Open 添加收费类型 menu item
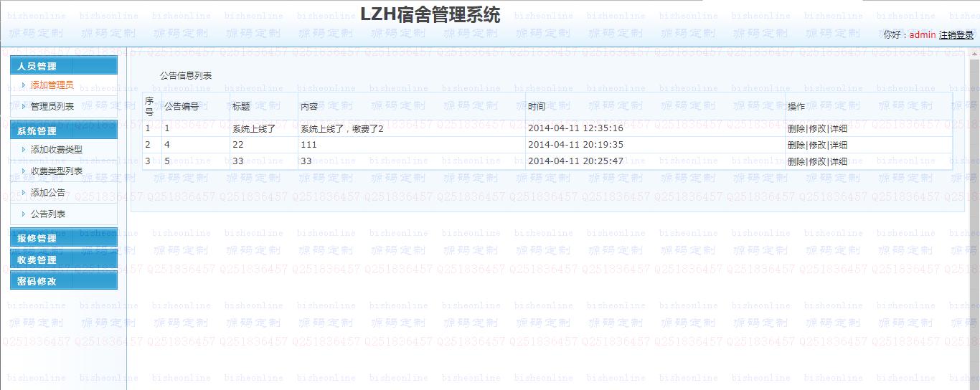This screenshot has width=980, height=390. (x=57, y=150)
